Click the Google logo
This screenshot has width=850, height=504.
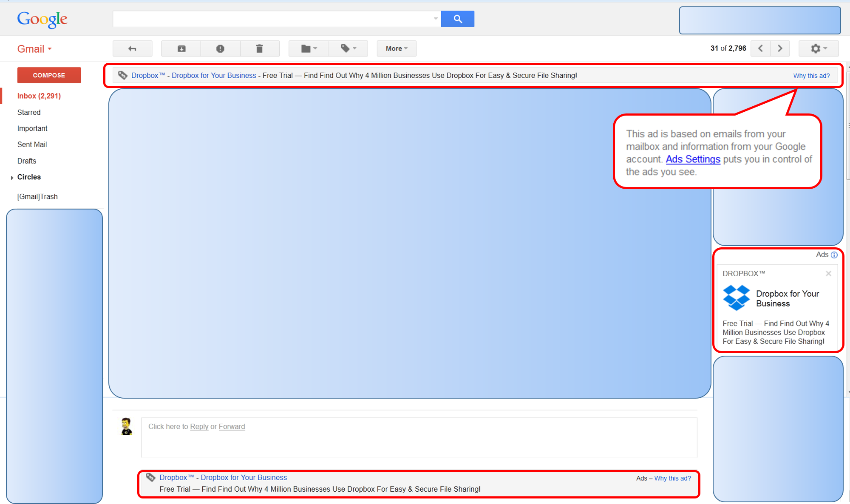point(42,19)
